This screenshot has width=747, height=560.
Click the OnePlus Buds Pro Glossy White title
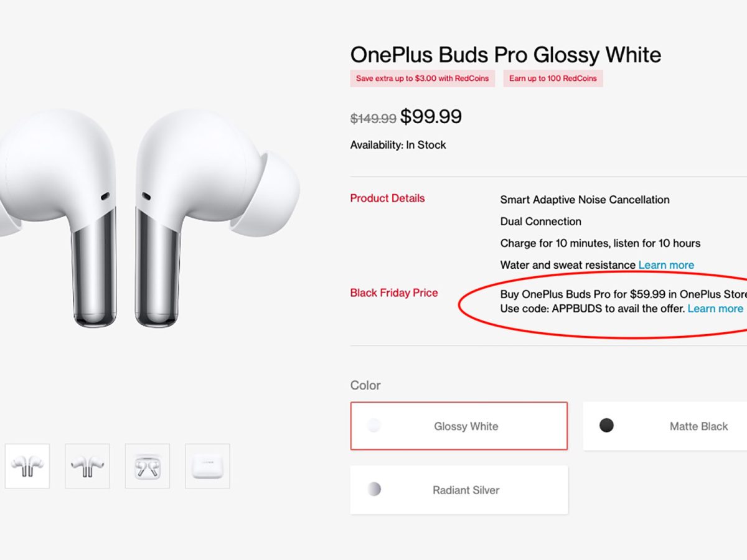click(x=505, y=55)
